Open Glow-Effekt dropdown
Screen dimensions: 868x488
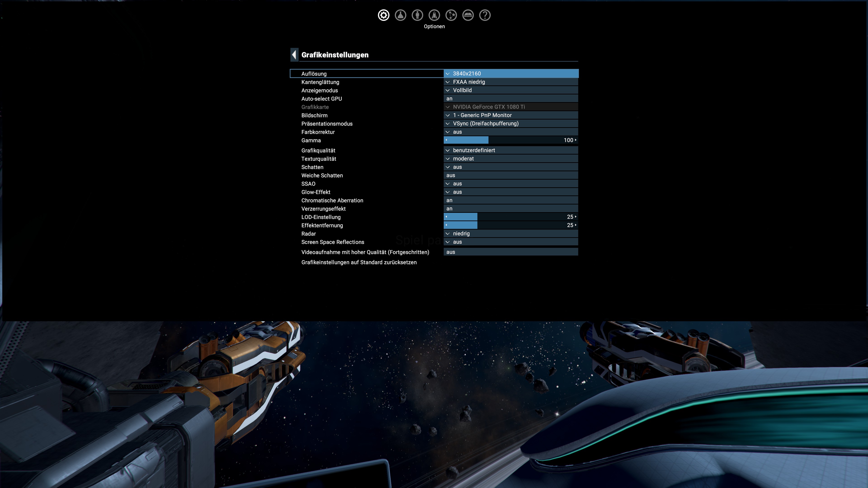pos(511,192)
